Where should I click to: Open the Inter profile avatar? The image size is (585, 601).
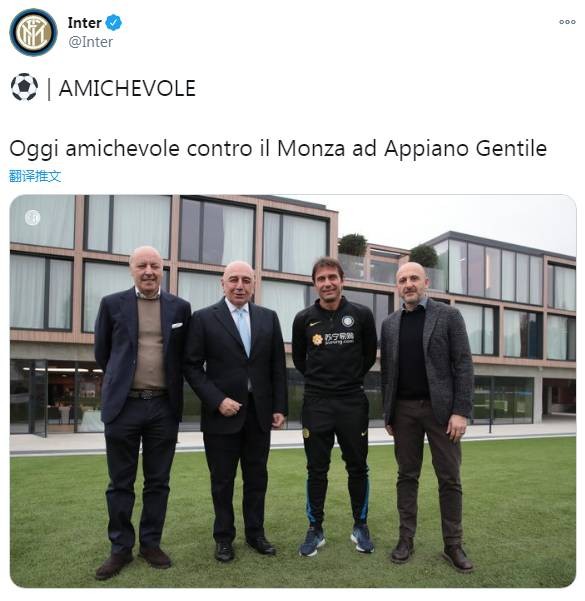coord(33,32)
